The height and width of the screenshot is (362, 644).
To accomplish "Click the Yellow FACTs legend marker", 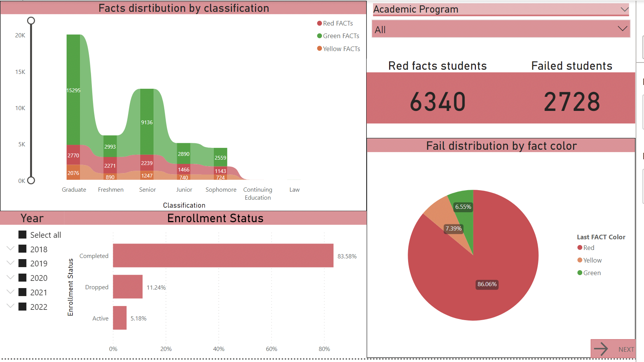I will point(319,48).
